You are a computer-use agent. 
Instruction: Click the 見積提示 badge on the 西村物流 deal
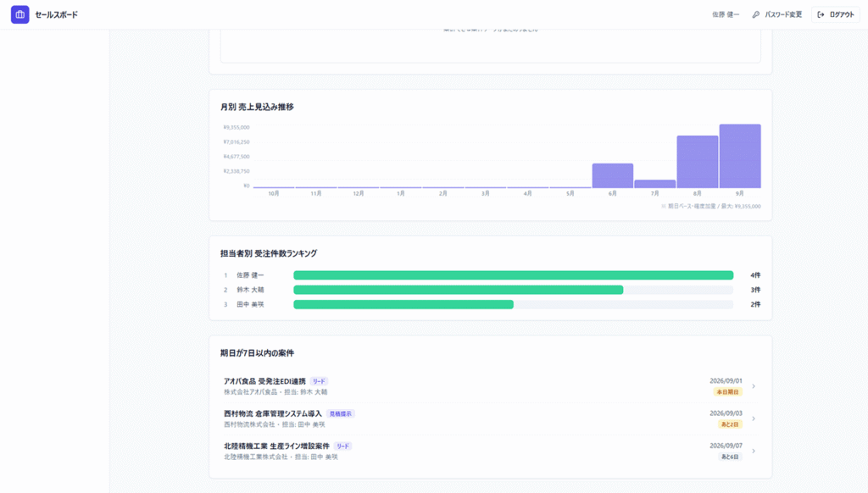coord(341,414)
